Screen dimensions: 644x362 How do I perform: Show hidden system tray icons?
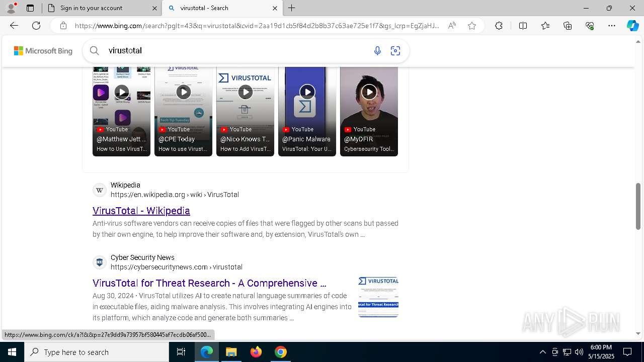(542, 352)
